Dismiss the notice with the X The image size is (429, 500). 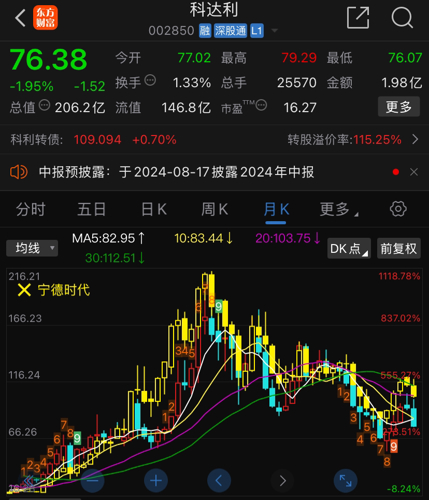coord(414,172)
